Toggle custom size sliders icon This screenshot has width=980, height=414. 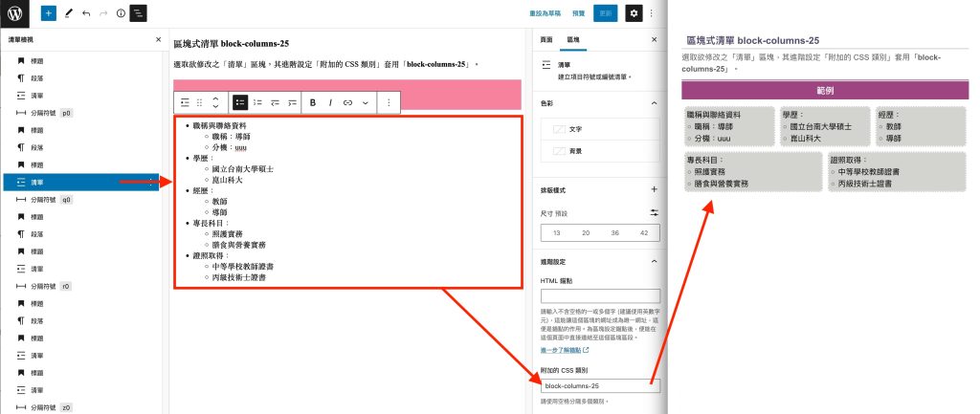[x=654, y=213]
